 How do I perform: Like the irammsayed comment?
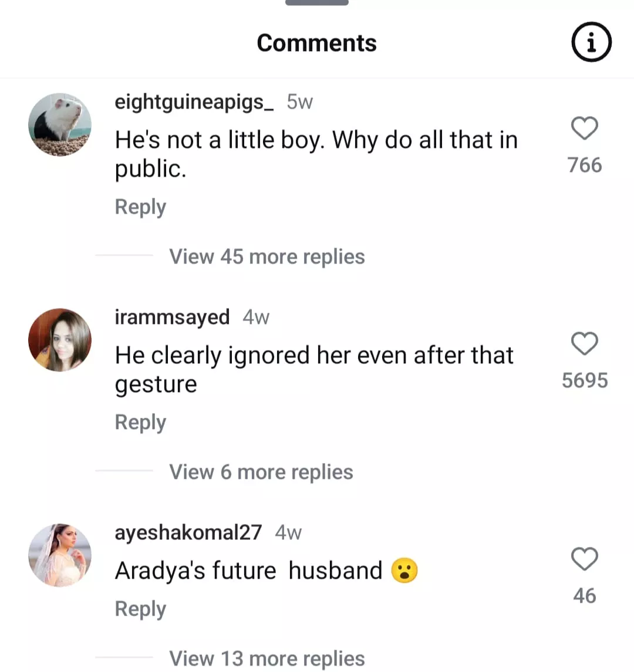[x=584, y=344]
